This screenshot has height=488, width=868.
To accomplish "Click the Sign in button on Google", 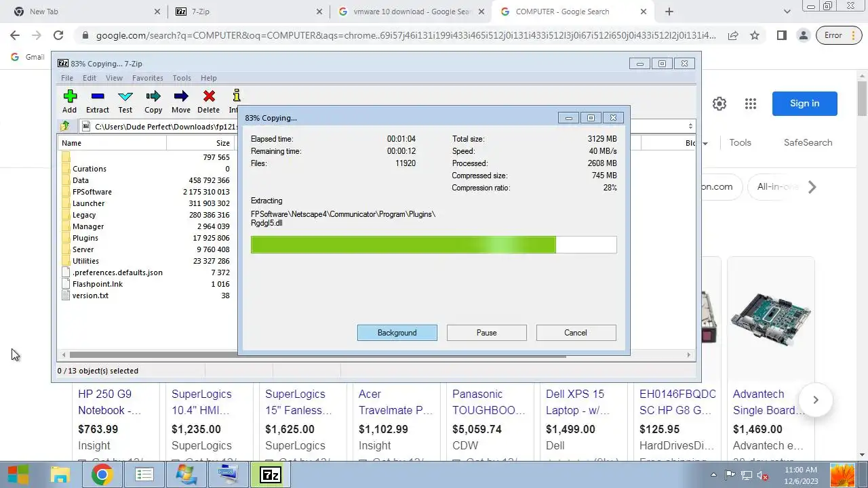I will click(x=805, y=104).
